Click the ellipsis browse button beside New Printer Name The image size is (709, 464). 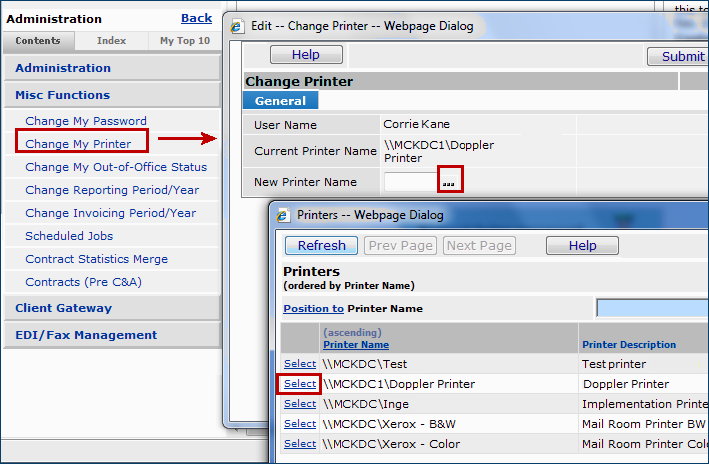click(449, 181)
